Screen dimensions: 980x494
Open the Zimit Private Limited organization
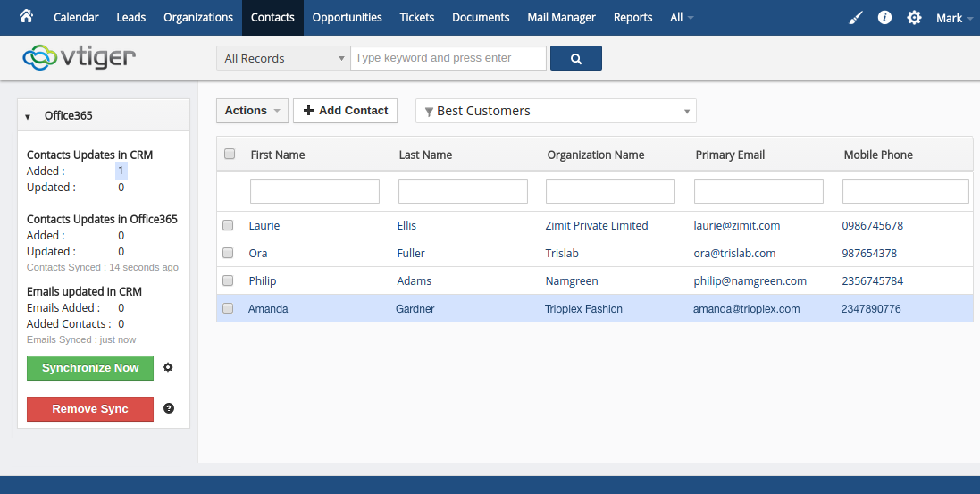[596, 226]
